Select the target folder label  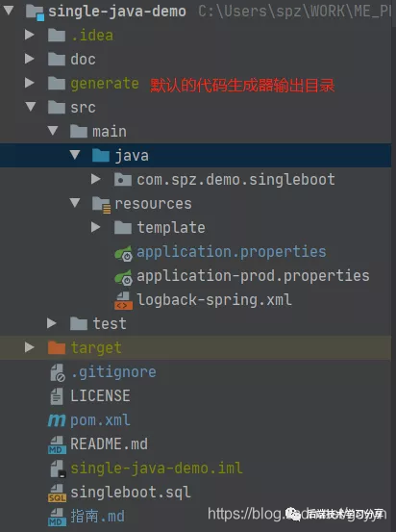pyautogui.click(x=96, y=348)
